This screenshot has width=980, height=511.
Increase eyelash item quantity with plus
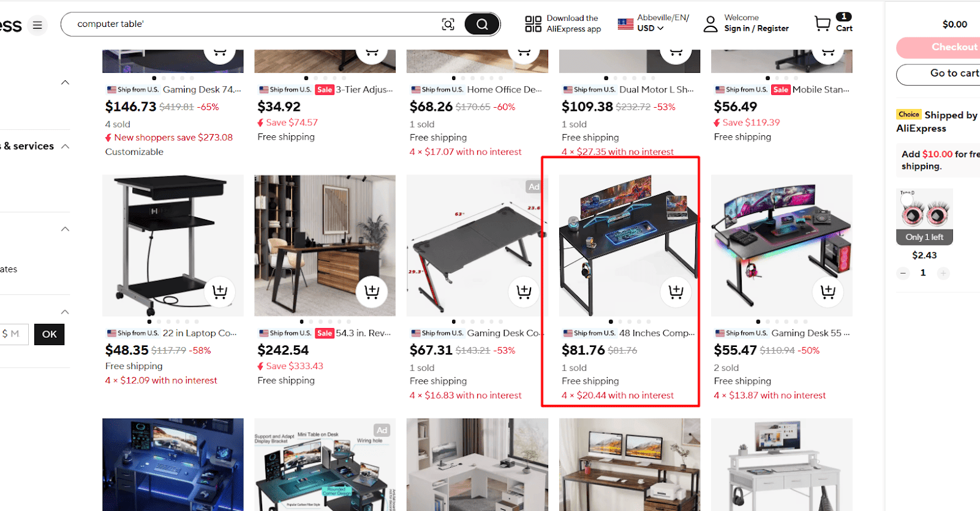[x=943, y=274]
